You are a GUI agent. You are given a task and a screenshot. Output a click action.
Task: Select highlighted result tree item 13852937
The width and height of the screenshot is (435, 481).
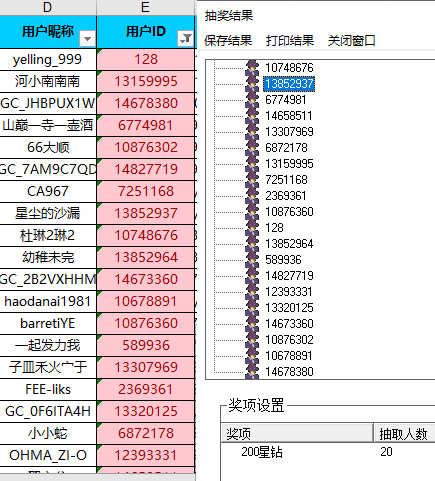pos(289,84)
